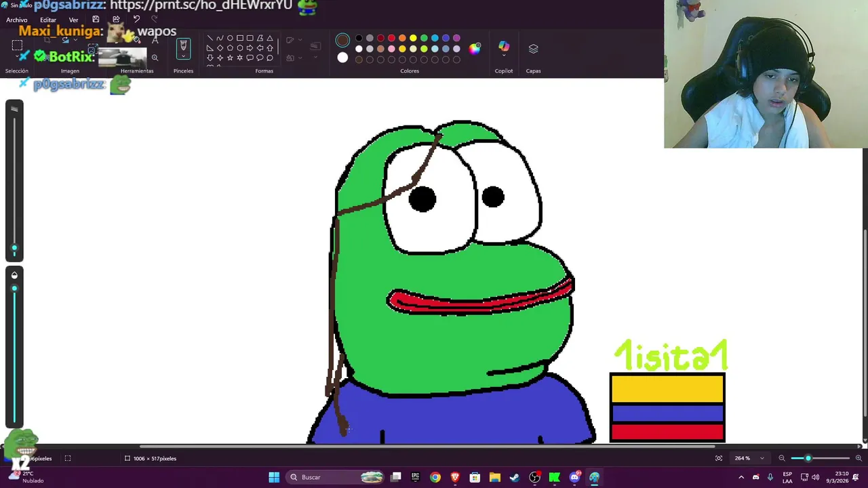This screenshot has height=488, width=868.
Task: Select the Brush tool in Pinceles
Action: 183,45
